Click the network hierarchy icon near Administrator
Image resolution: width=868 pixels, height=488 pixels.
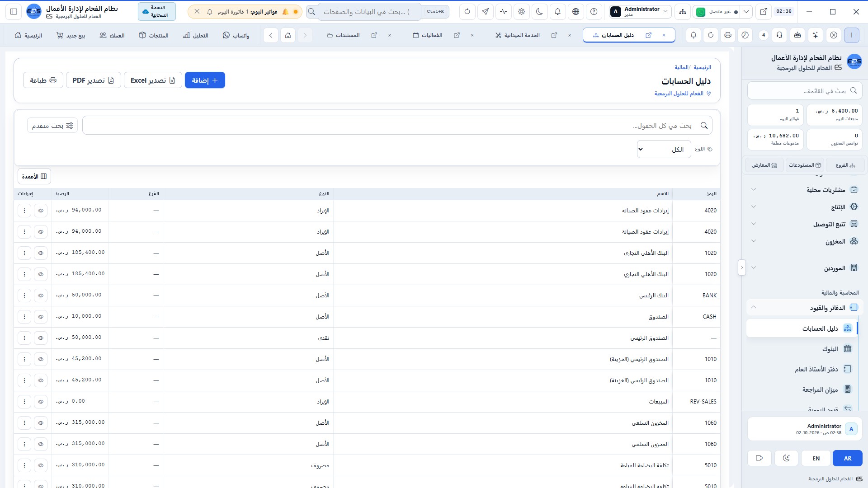683,12
